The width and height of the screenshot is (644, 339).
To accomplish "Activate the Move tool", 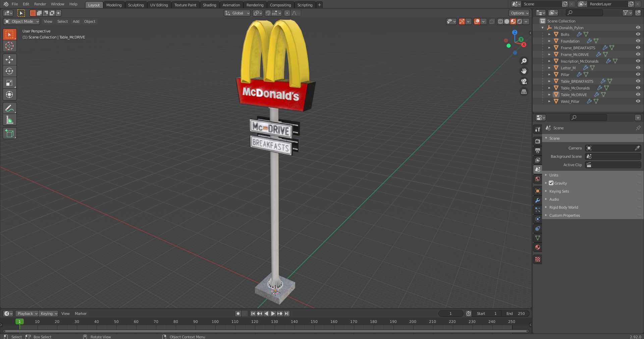I will (9, 60).
